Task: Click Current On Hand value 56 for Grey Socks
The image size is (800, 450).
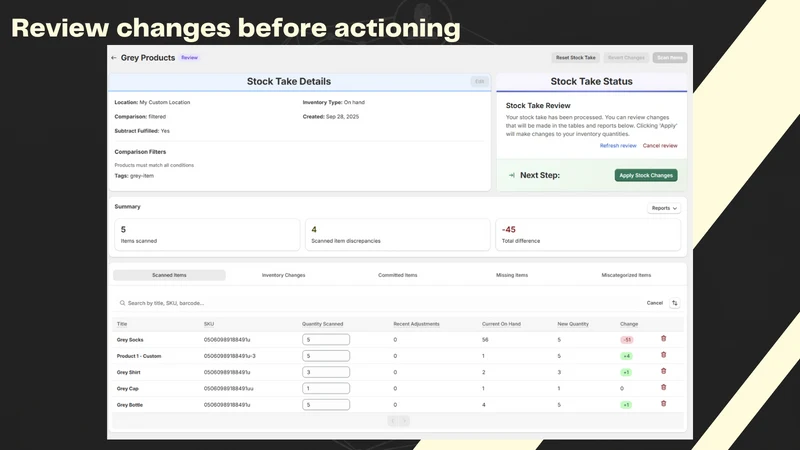Action: click(x=485, y=340)
